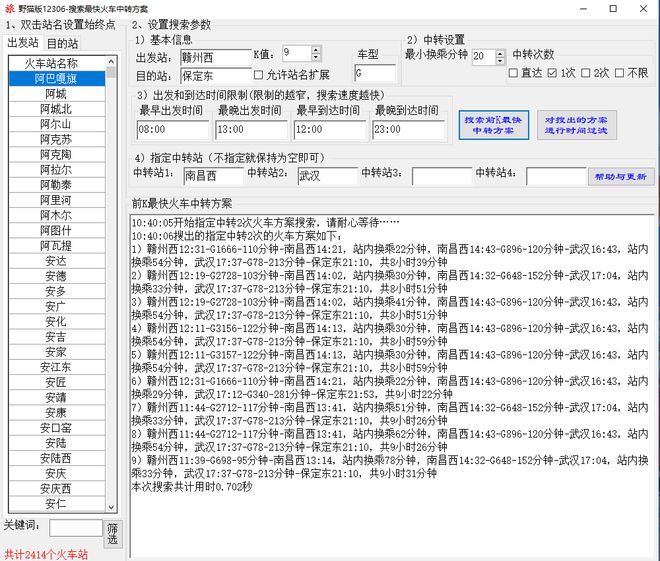Focus the 目的站 input field
Viewport: 660px width, 561px height.
click(x=216, y=76)
